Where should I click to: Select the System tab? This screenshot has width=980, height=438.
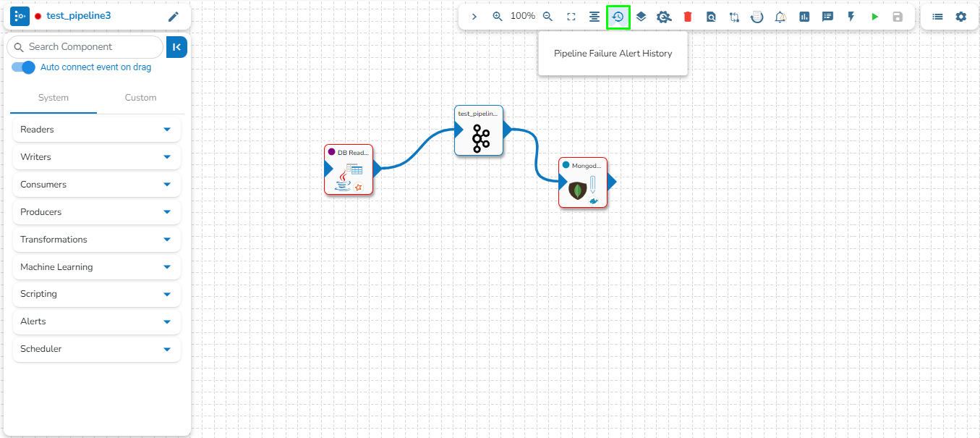(x=54, y=98)
